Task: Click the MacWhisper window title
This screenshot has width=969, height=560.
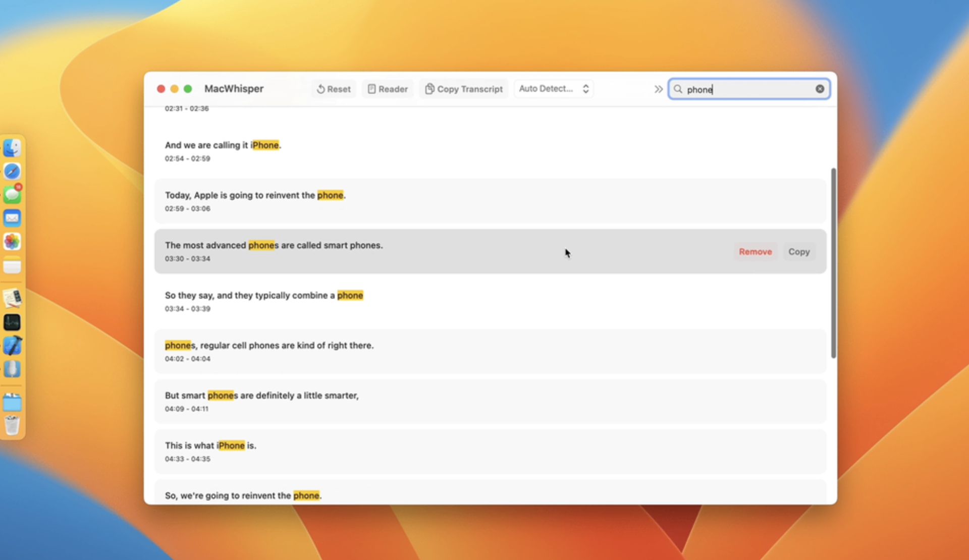Action: 234,89
